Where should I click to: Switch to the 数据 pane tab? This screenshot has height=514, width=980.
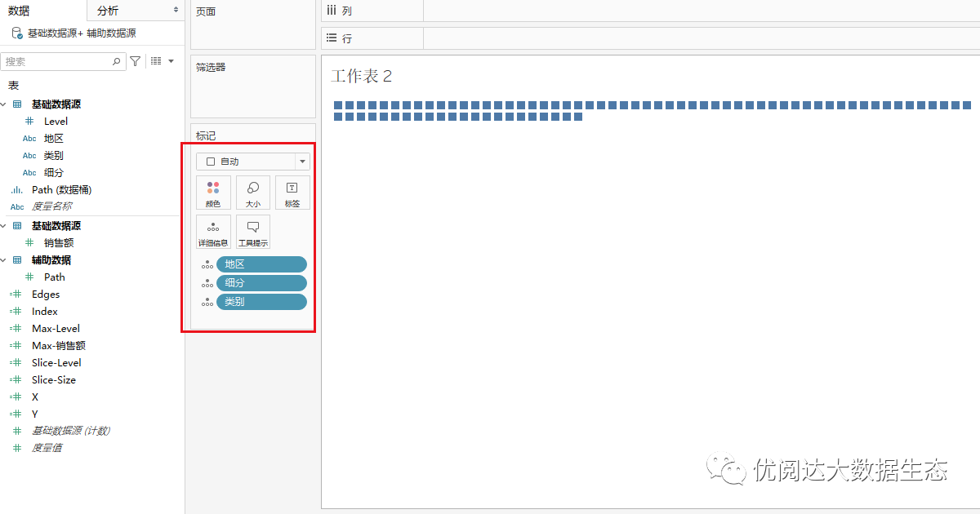(19, 11)
